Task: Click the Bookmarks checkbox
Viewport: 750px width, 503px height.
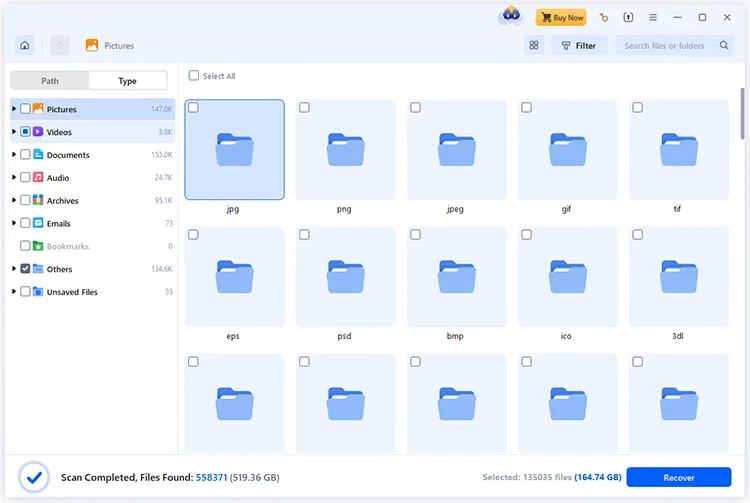Action: tap(25, 246)
